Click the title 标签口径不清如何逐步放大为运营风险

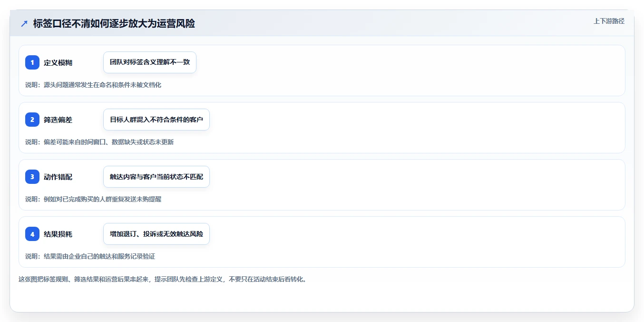pyautogui.click(x=114, y=23)
